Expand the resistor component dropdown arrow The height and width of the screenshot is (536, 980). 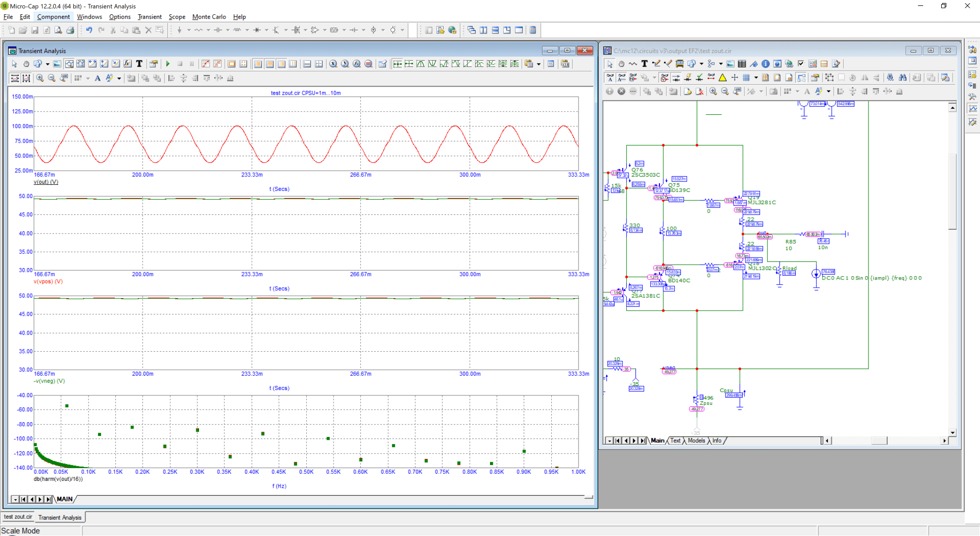tap(208, 30)
